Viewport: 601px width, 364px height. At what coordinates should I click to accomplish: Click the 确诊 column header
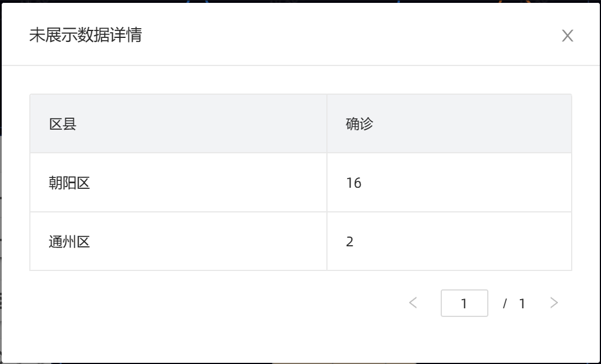[x=449, y=124]
